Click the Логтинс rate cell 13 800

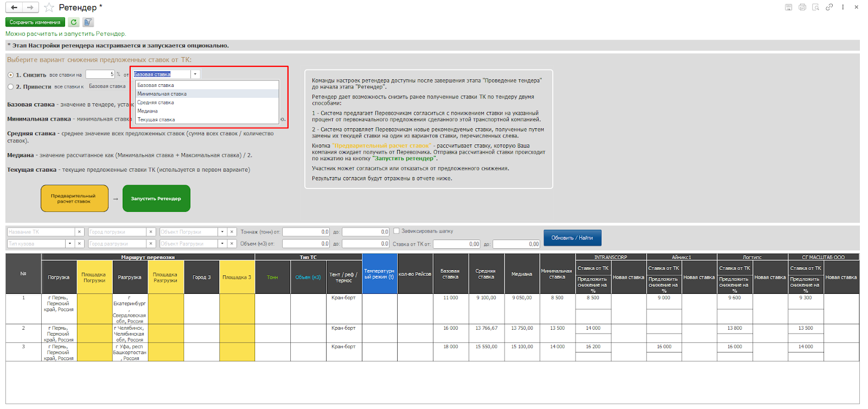coord(735,328)
